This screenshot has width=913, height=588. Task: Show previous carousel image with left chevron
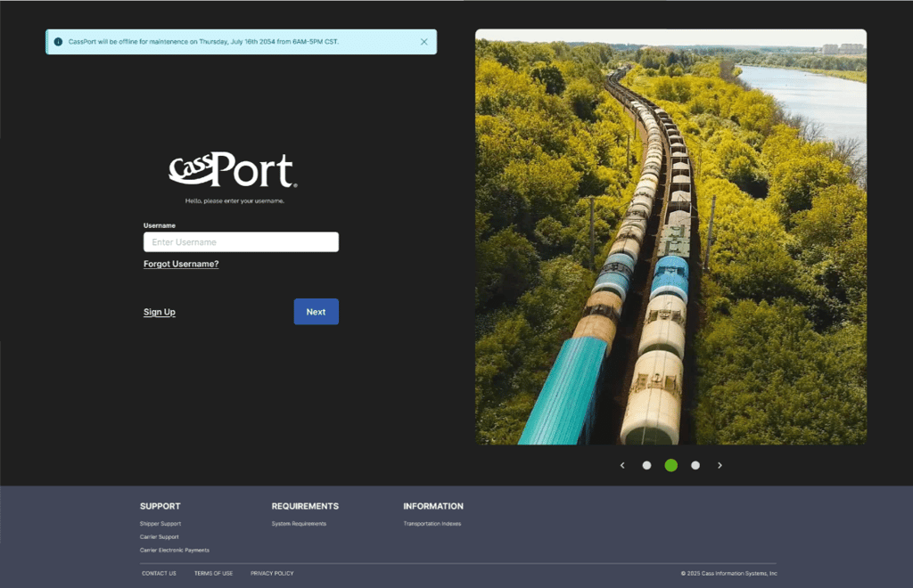622,465
